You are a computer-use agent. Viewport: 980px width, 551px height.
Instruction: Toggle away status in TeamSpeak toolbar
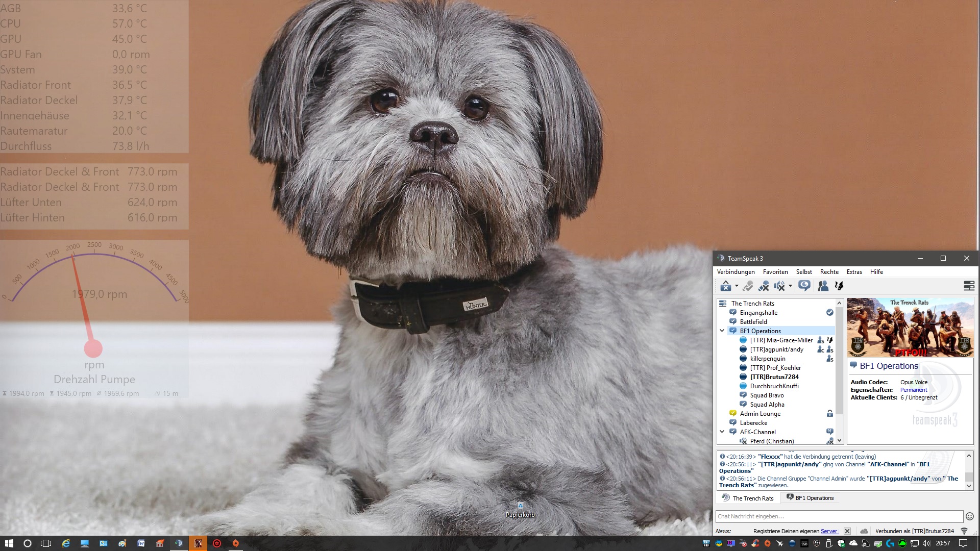[725, 286]
